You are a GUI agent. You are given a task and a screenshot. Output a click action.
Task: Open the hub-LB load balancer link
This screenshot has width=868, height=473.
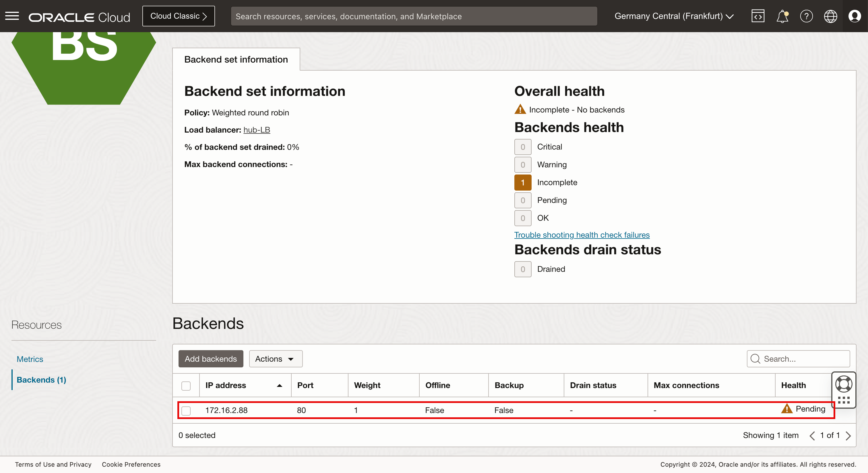click(x=256, y=130)
